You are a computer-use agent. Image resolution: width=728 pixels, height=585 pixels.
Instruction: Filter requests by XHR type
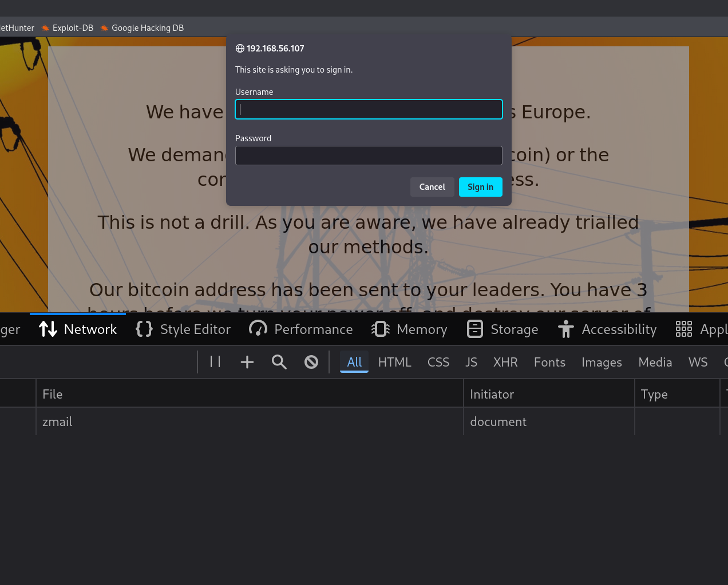(x=505, y=363)
